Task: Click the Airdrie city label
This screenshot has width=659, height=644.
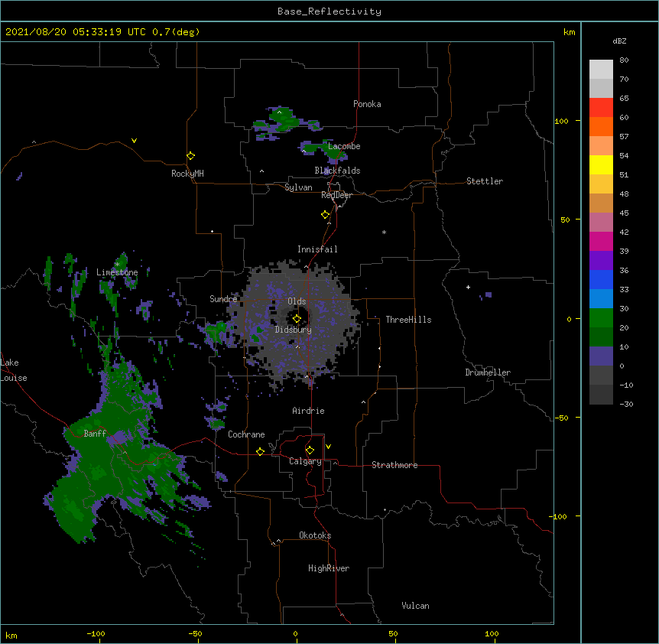Action: coord(309,411)
